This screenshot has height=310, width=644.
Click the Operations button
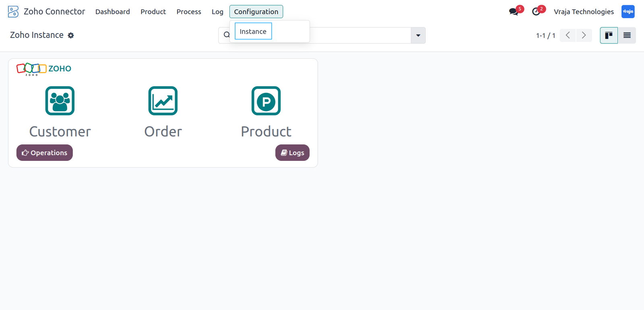coord(45,153)
